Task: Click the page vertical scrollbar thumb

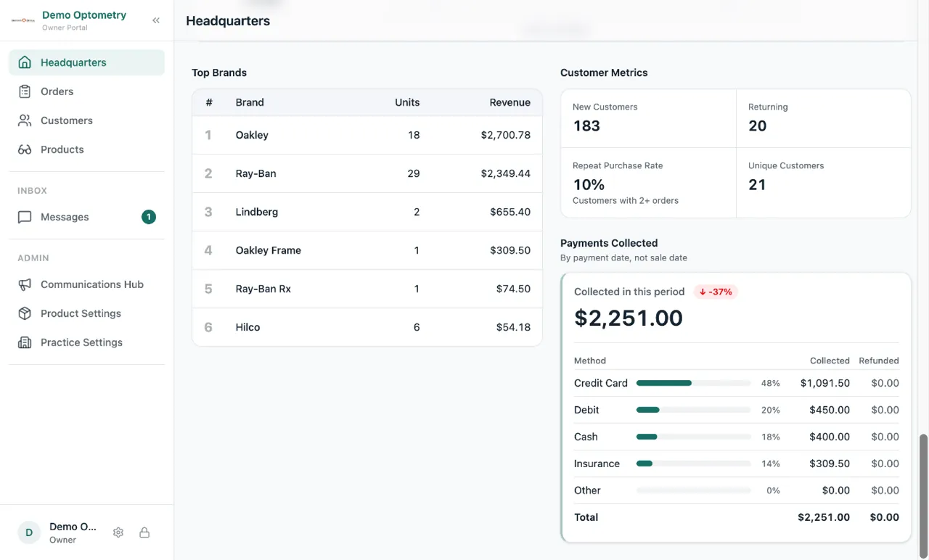Action: 924,496
